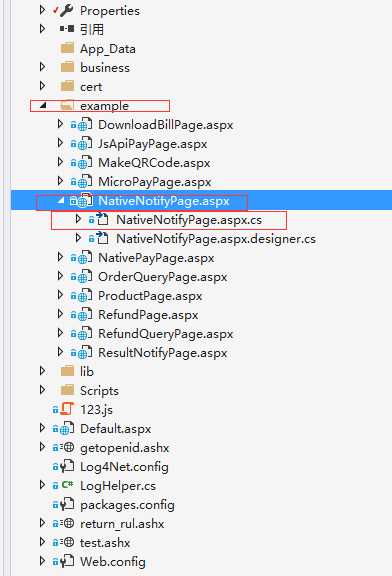Click the handler icon of return_rul.ashx
Viewport: 392px width, 576px height.
67,523
